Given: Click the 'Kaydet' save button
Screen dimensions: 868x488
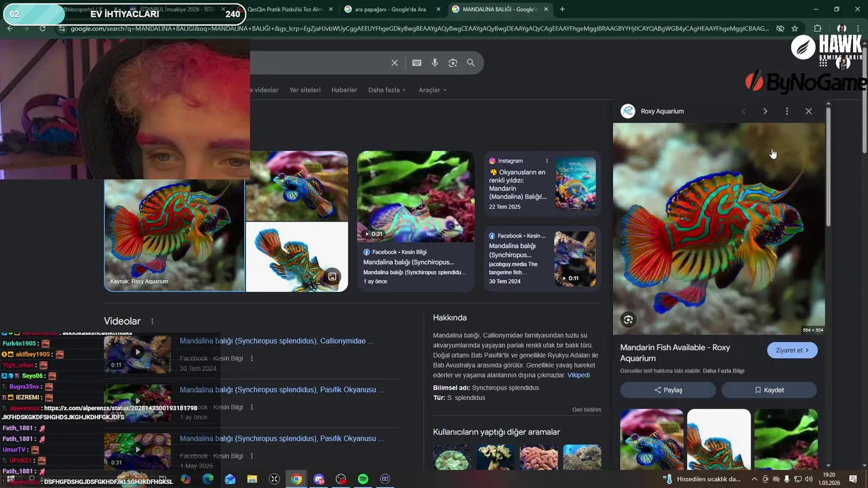Looking at the screenshot, I should click(x=769, y=390).
